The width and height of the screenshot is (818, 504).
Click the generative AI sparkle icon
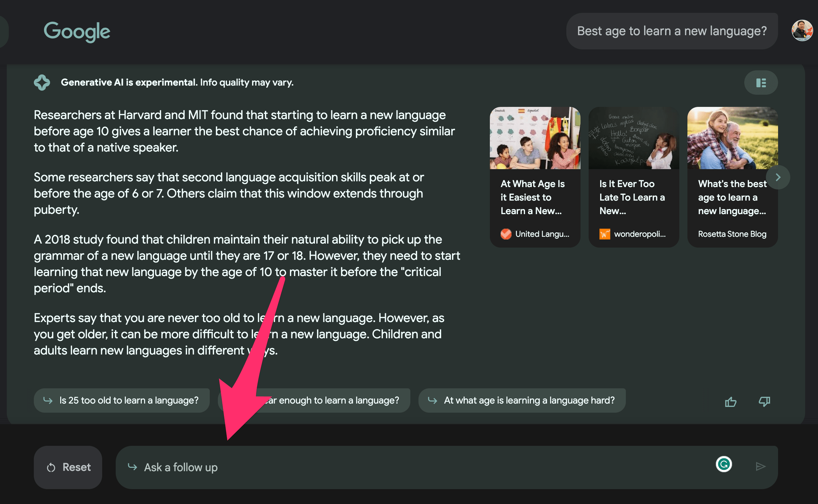coord(42,83)
